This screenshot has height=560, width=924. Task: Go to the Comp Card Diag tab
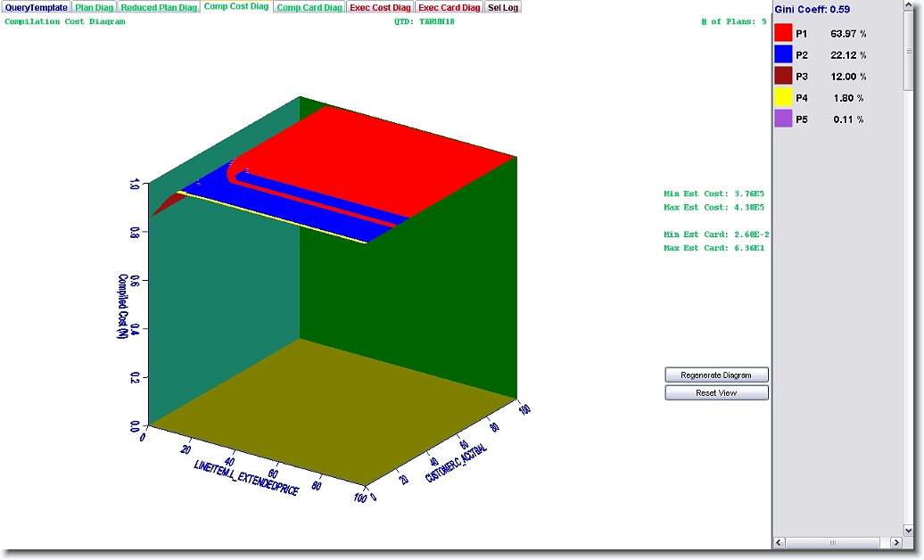click(309, 7)
